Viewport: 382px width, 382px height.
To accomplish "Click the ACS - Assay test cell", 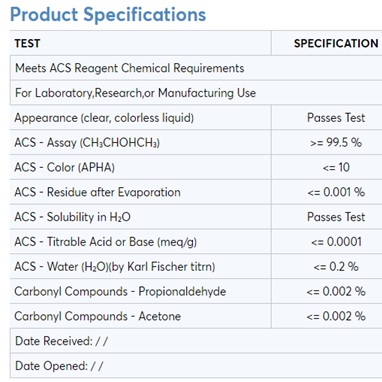I will (140, 142).
